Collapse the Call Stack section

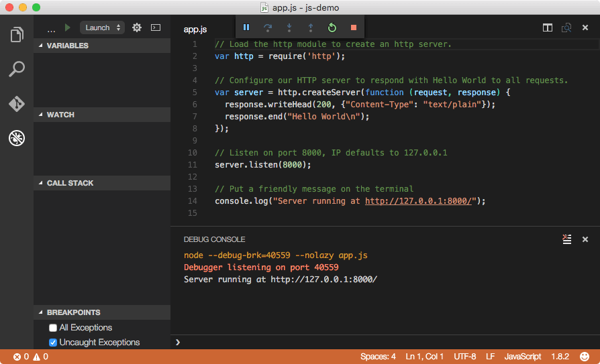[x=70, y=183]
